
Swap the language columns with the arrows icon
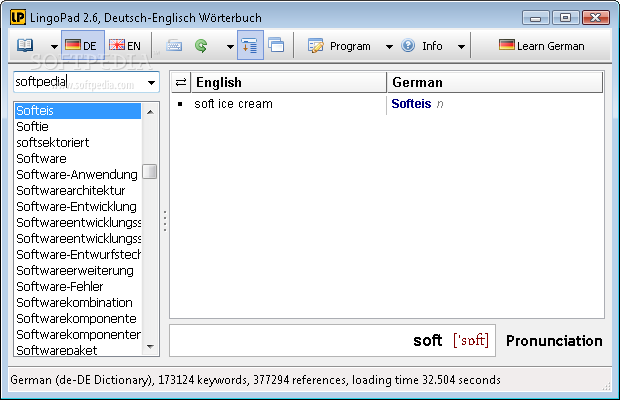click(181, 82)
